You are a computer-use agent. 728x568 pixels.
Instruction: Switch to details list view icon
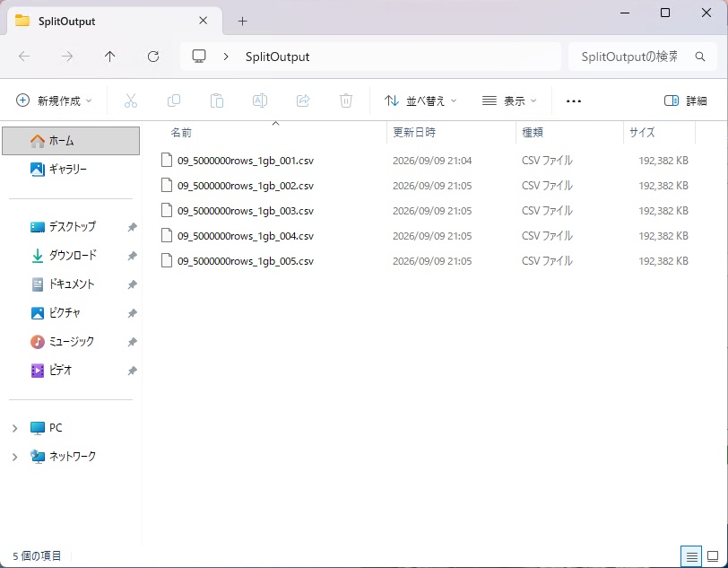691,556
